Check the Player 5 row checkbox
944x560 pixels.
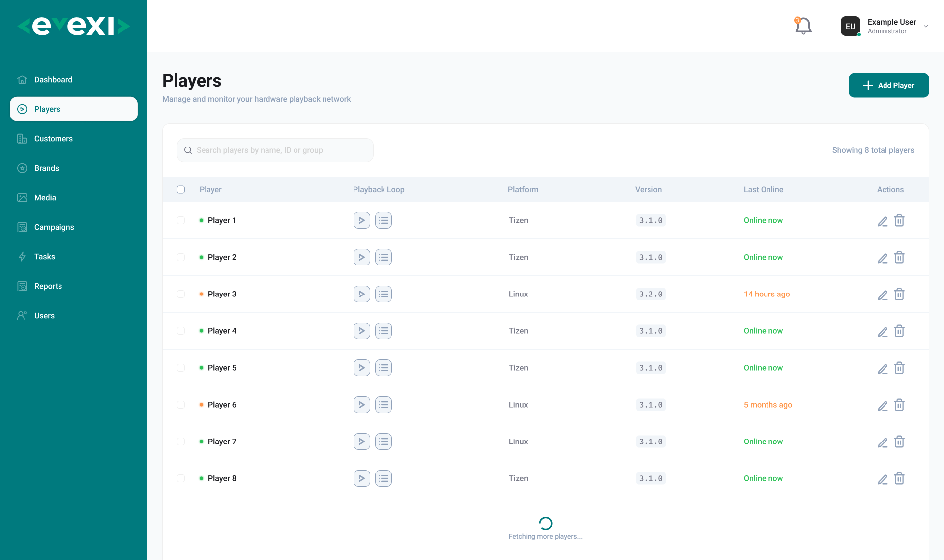coord(181,368)
